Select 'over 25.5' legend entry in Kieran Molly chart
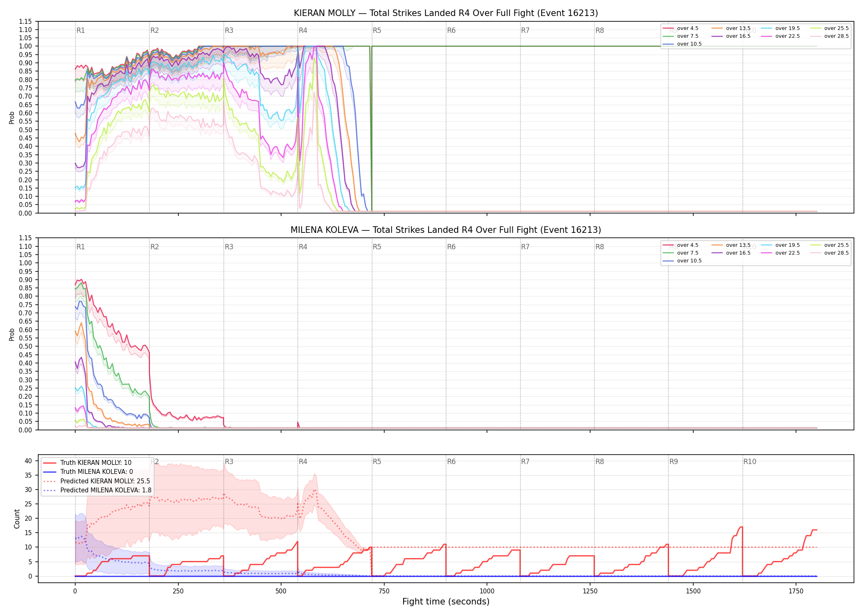This screenshot has width=863, height=616. coord(829,28)
